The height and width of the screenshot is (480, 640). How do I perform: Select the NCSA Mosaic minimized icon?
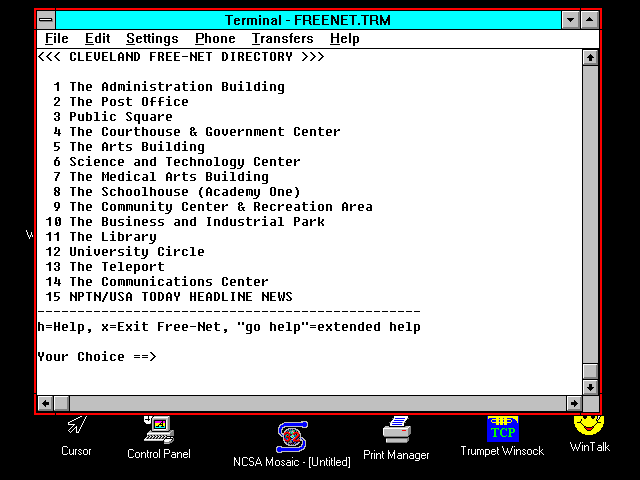point(292,437)
